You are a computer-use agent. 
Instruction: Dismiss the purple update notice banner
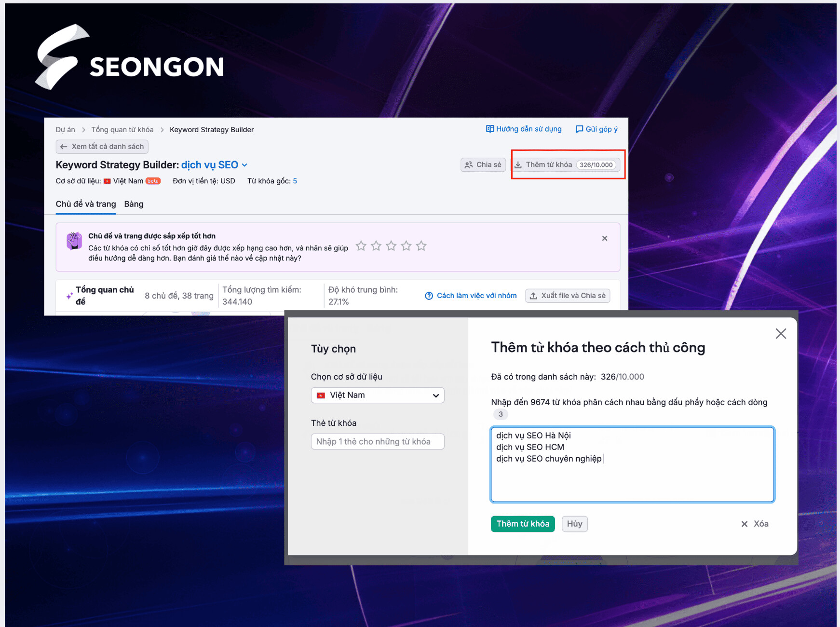pyautogui.click(x=605, y=238)
